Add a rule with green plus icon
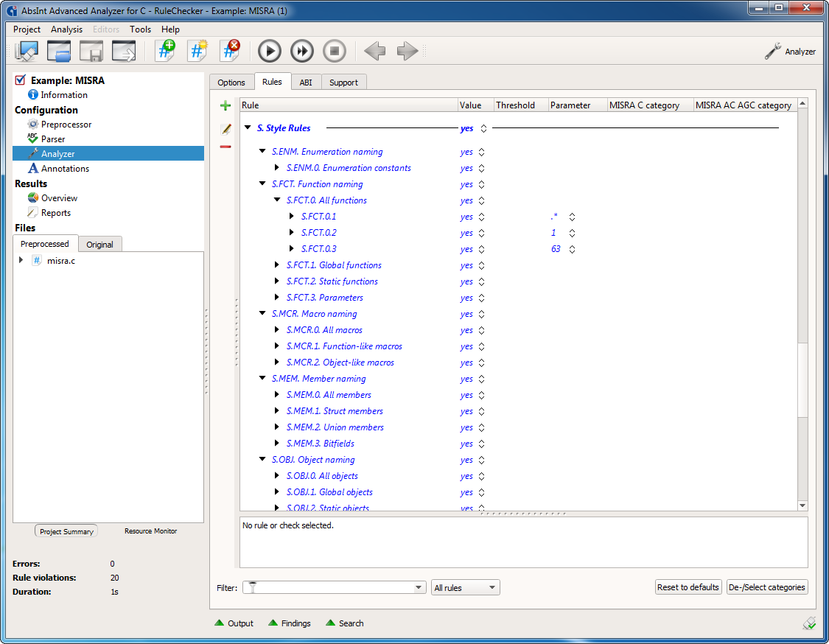Image resolution: width=829 pixels, height=644 pixels. click(x=225, y=106)
